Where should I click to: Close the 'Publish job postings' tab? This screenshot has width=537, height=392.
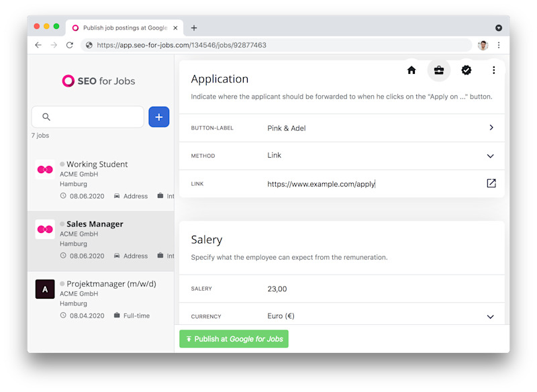pos(175,28)
